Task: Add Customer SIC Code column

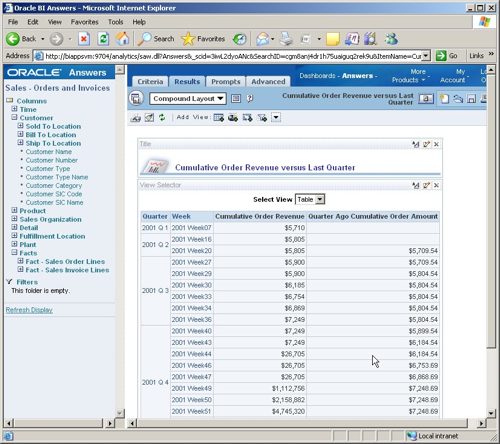Action: (x=54, y=194)
